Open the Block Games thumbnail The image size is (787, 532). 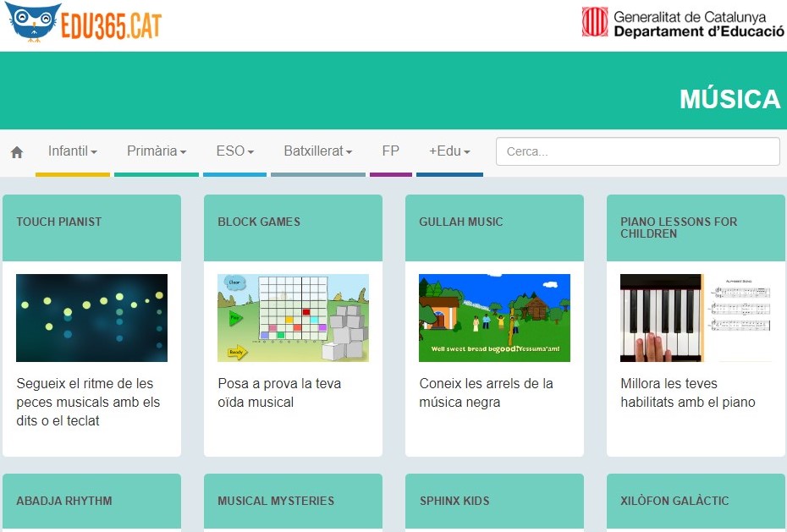[x=293, y=318]
